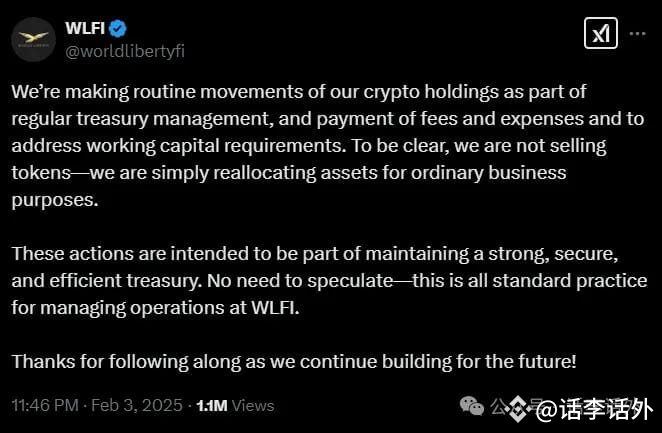Click the WeChat logo watermark icon
Viewport: 662px width, 433px height.
472,406
